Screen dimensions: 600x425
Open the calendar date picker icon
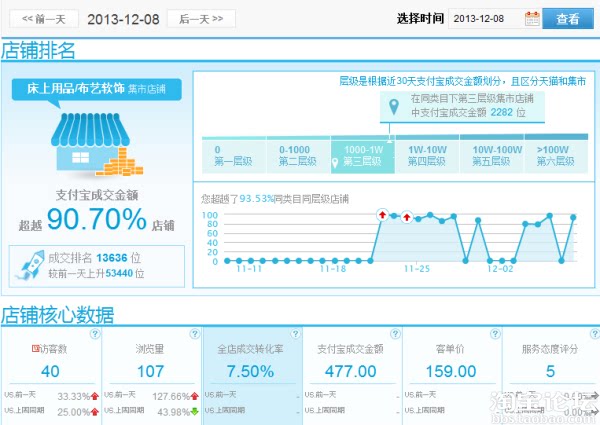click(x=532, y=19)
